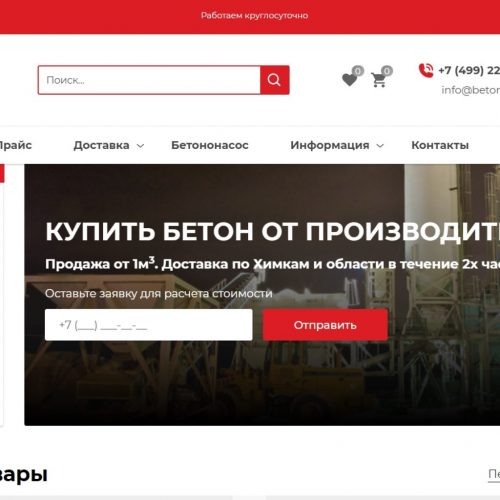Click the cart item counter badge
500x500 pixels.
pyautogui.click(x=387, y=71)
